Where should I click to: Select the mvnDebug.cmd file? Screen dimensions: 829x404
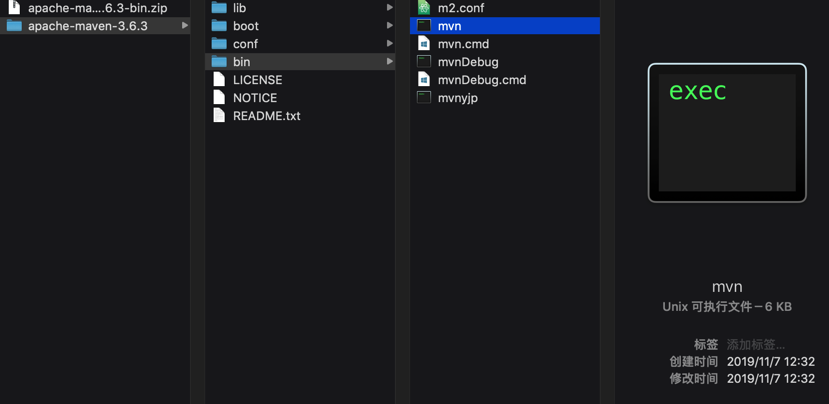click(x=481, y=80)
